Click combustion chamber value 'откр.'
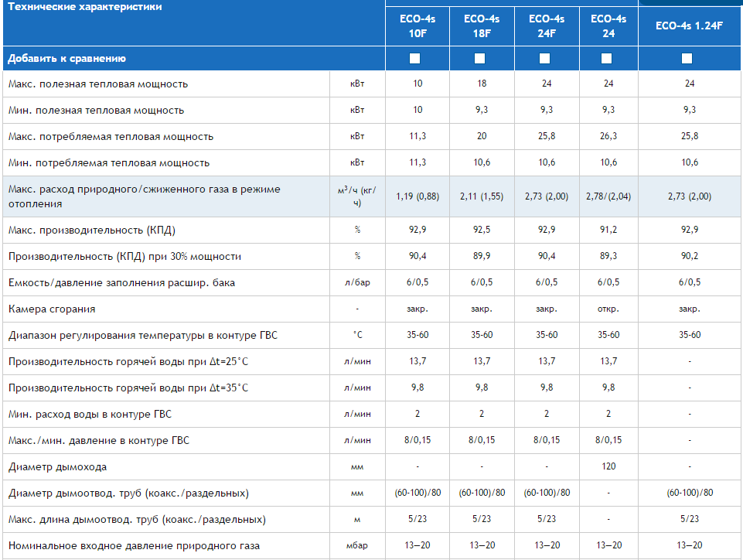 click(x=608, y=309)
